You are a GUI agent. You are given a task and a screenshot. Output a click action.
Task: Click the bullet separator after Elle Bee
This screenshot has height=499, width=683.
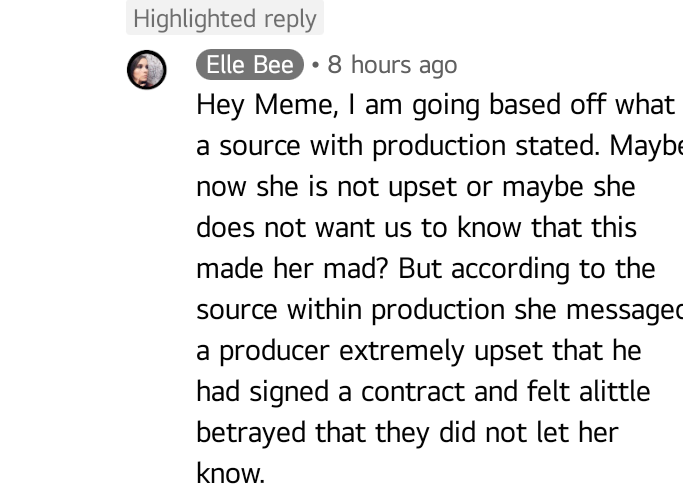[x=315, y=65]
